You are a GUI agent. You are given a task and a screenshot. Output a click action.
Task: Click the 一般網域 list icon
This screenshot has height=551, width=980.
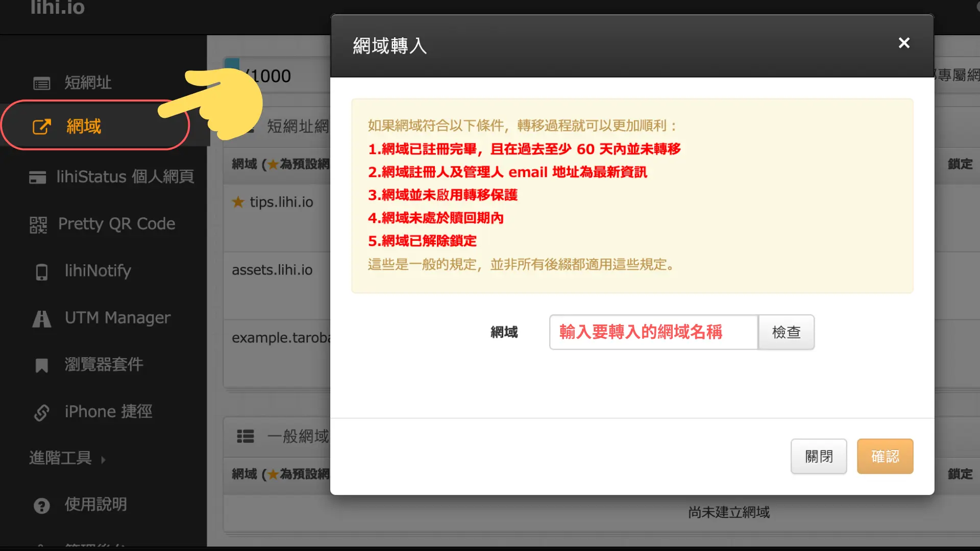[245, 436]
